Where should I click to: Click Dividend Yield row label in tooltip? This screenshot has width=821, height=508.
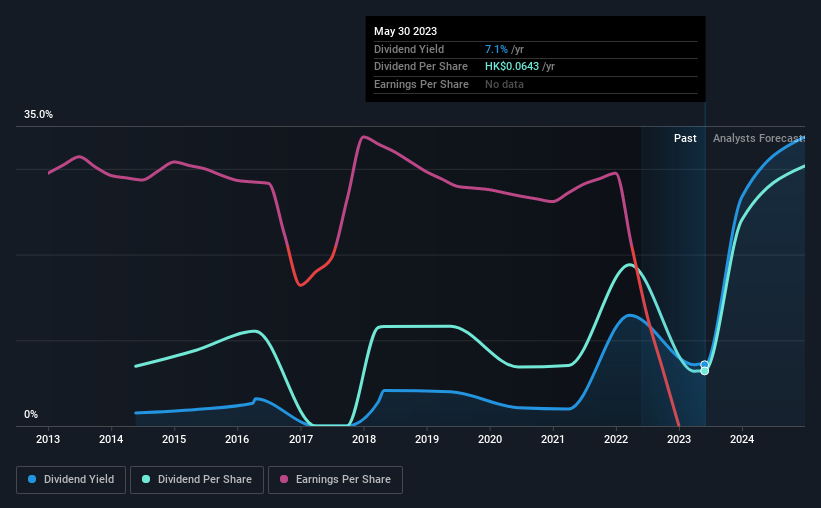(x=409, y=49)
